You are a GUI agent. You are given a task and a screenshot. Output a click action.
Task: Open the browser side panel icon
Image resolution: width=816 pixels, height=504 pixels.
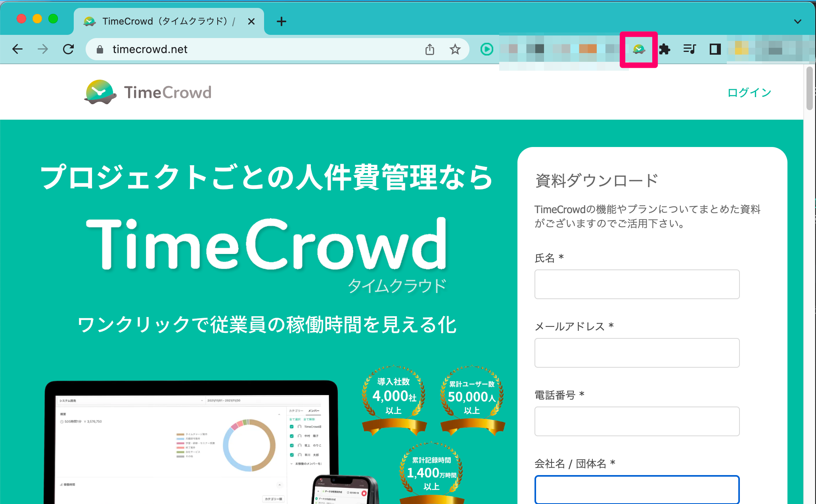(x=714, y=49)
